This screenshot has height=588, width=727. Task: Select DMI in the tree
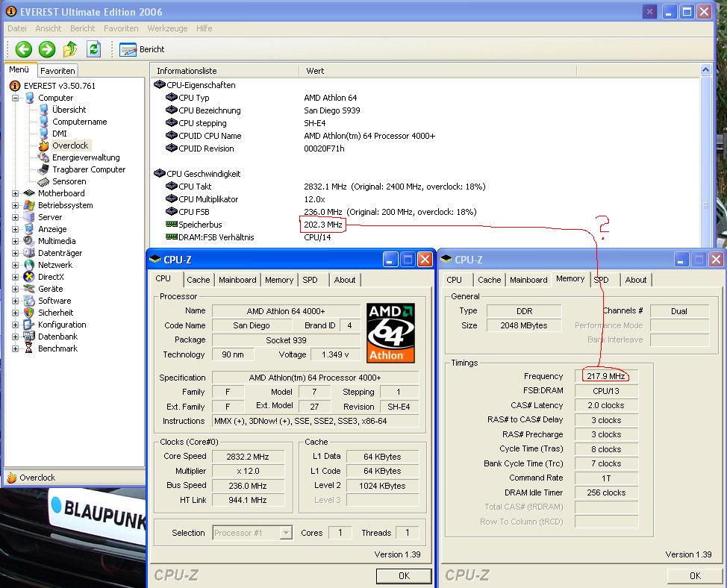coord(60,134)
